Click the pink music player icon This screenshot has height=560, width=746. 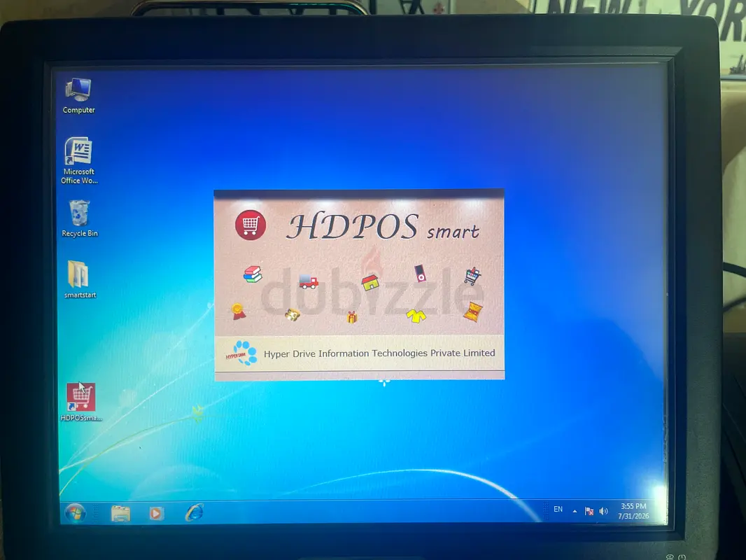420,274
